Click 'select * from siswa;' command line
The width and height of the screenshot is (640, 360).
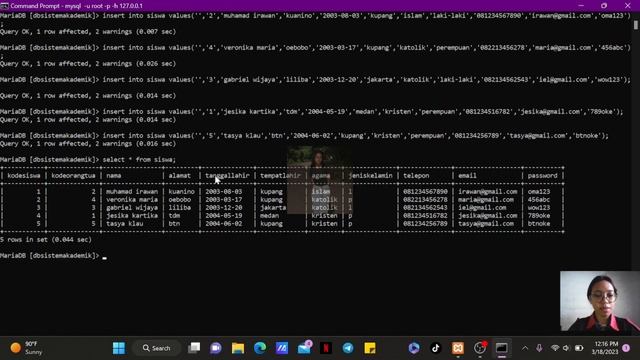click(x=139, y=160)
